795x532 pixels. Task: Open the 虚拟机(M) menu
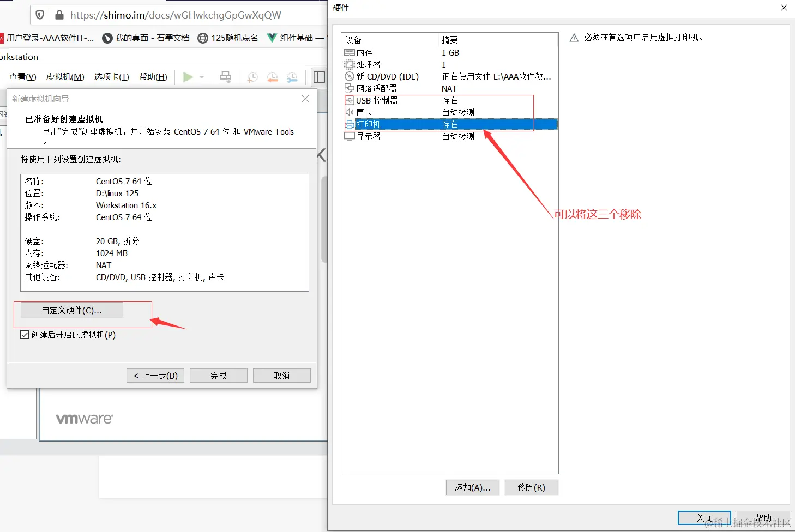click(x=65, y=77)
